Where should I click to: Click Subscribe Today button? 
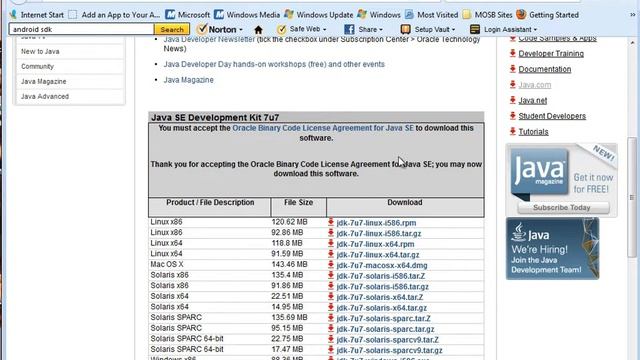[x=563, y=207]
